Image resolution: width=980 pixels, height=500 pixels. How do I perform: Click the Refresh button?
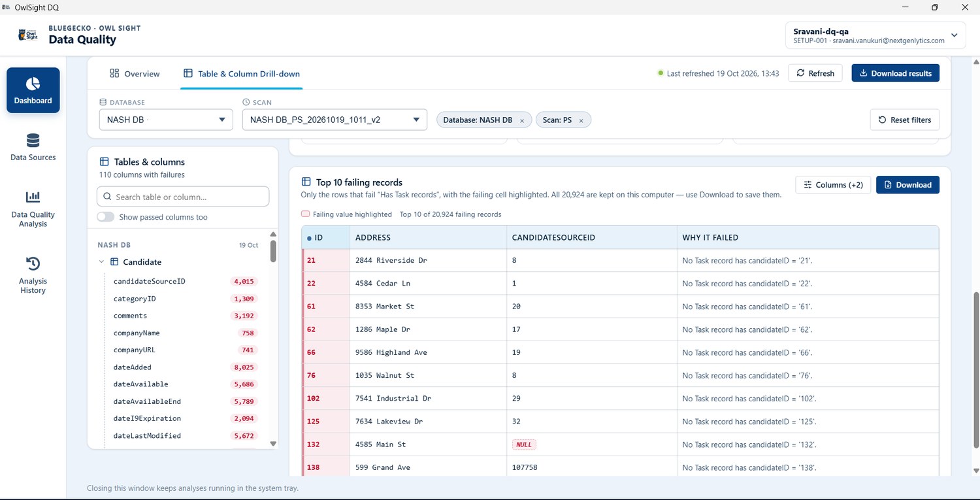click(815, 73)
